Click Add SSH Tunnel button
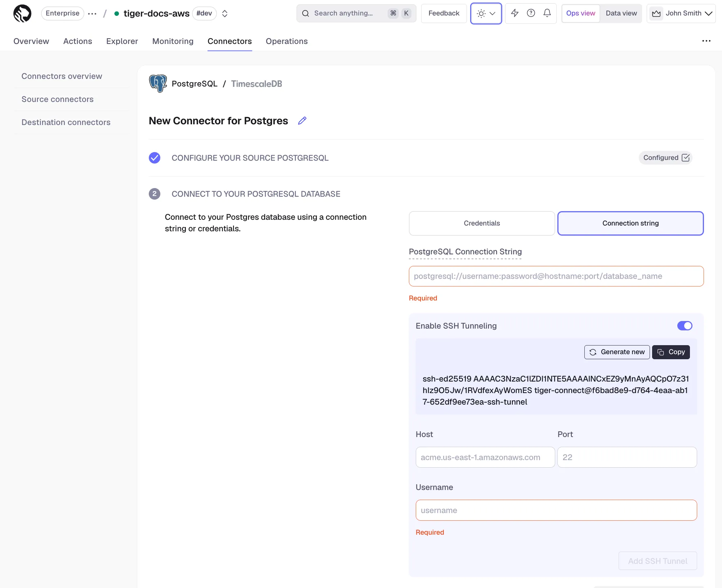 pos(658,561)
